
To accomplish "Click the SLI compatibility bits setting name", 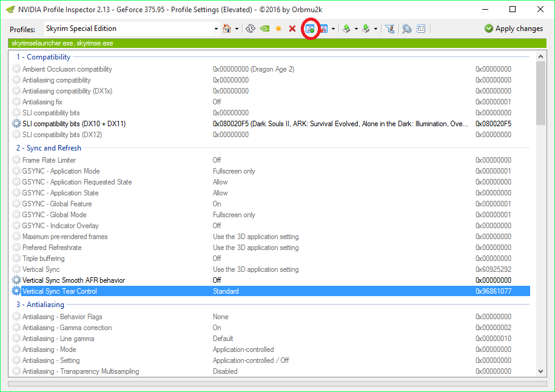I will pos(51,113).
